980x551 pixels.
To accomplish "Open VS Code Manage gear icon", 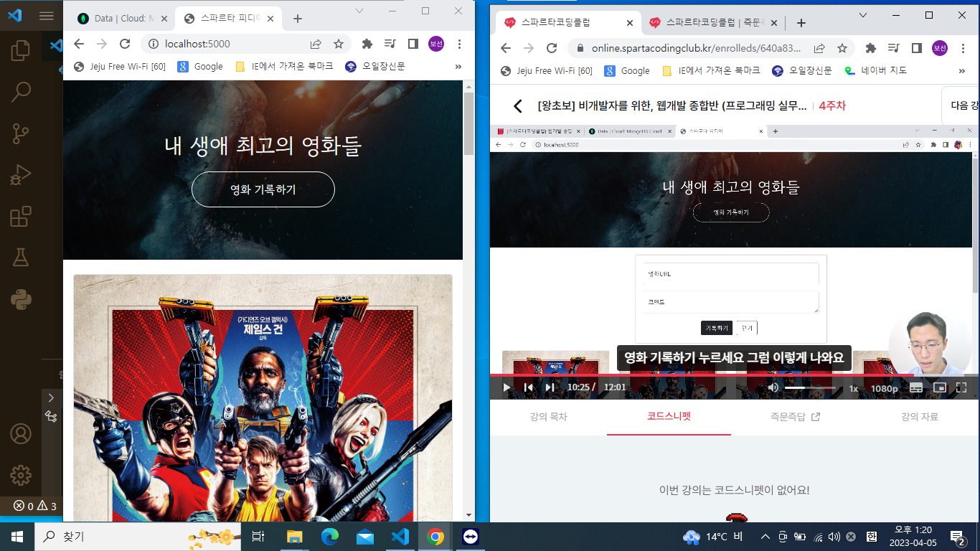I will coord(21,475).
